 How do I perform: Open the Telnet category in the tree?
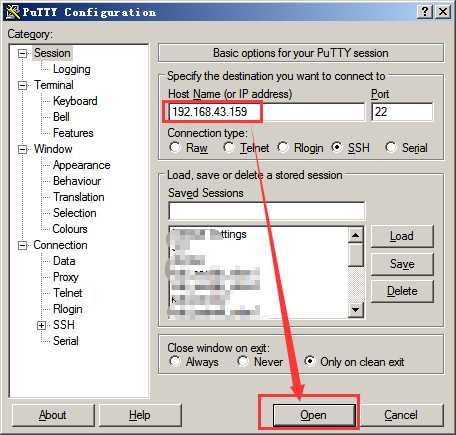click(68, 293)
